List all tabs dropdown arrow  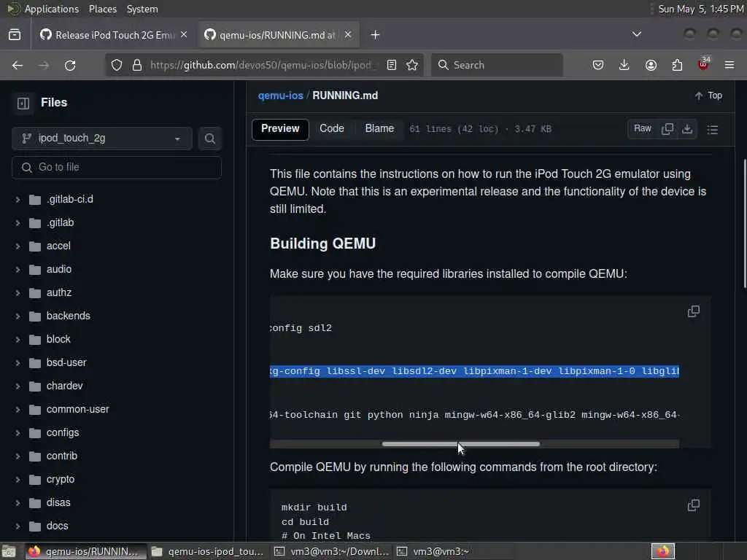pyautogui.click(x=637, y=34)
